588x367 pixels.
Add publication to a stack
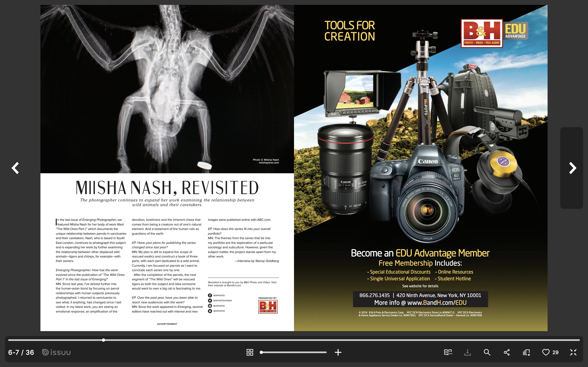pos(526,352)
